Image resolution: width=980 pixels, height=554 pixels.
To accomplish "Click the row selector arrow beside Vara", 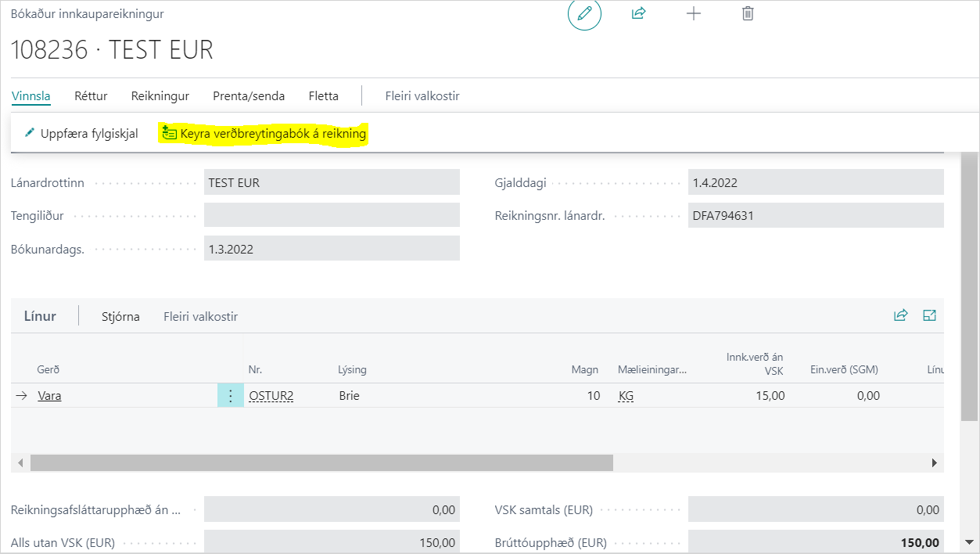I will (x=22, y=396).
